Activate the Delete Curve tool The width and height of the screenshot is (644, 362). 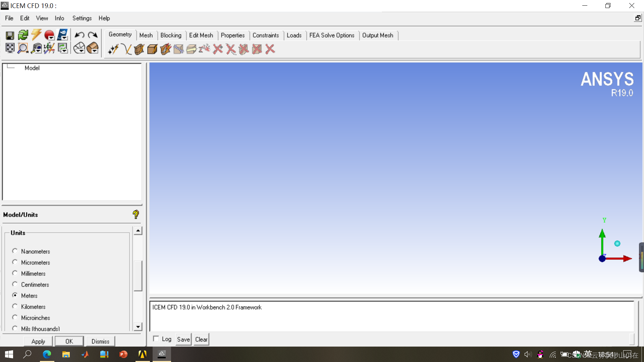[231, 49]
